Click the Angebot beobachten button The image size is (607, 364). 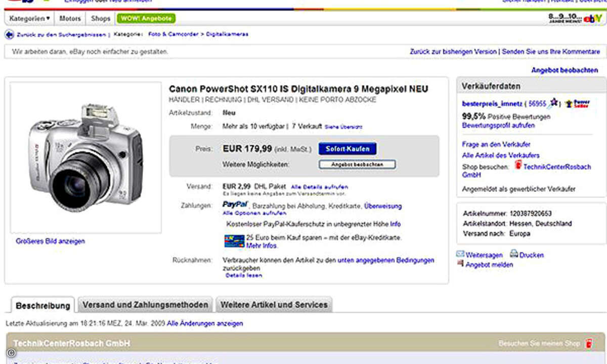357,164
